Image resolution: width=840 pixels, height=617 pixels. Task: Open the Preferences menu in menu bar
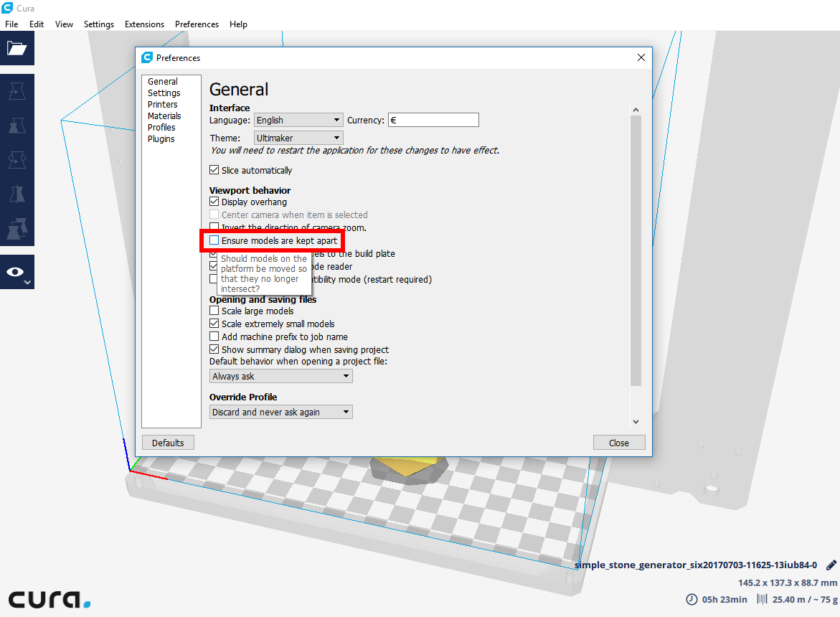(197, 24)
